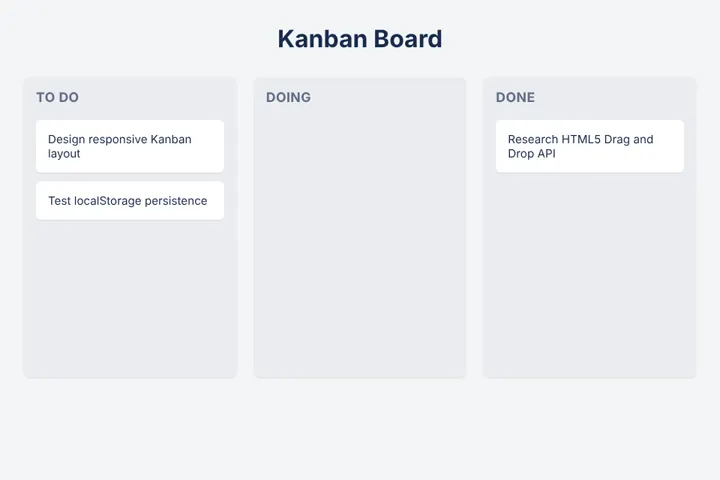Select the "Design responsive Kanban layout" card
The image size is (720, 480).
pyautogui.click(x=130, y=147)
